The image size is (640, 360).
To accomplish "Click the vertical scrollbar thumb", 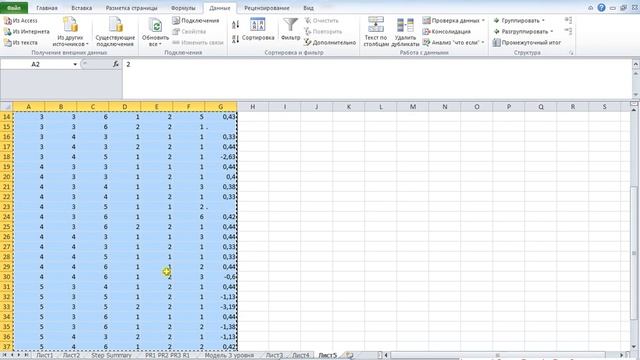I will click(634, 253).
